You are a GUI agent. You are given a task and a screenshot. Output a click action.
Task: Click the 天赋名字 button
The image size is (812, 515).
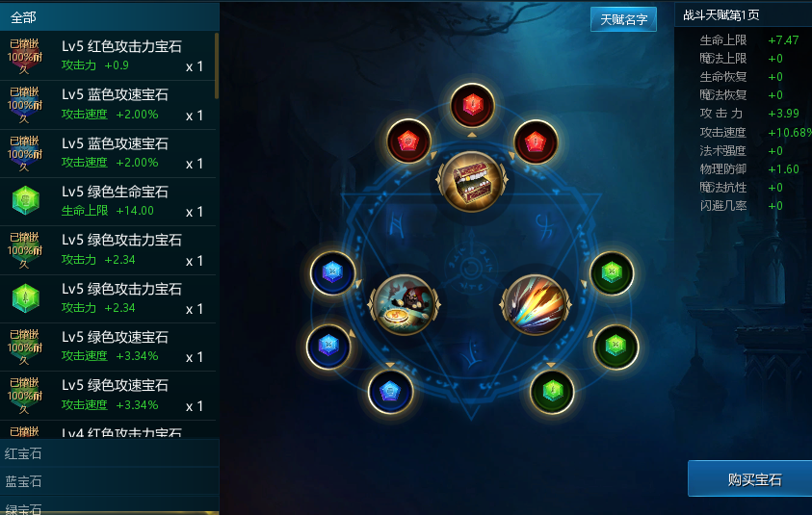pyautogui.click(x=623, y=19)
